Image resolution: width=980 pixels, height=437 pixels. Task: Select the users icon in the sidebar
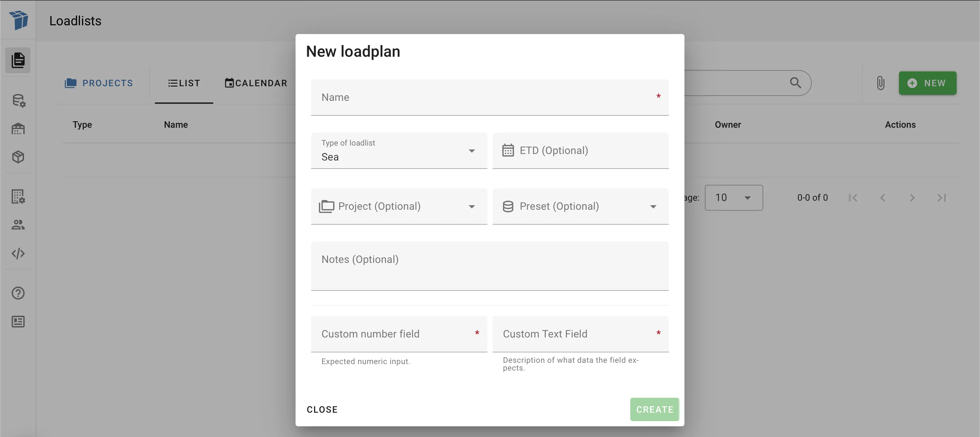tap(18, 225)
